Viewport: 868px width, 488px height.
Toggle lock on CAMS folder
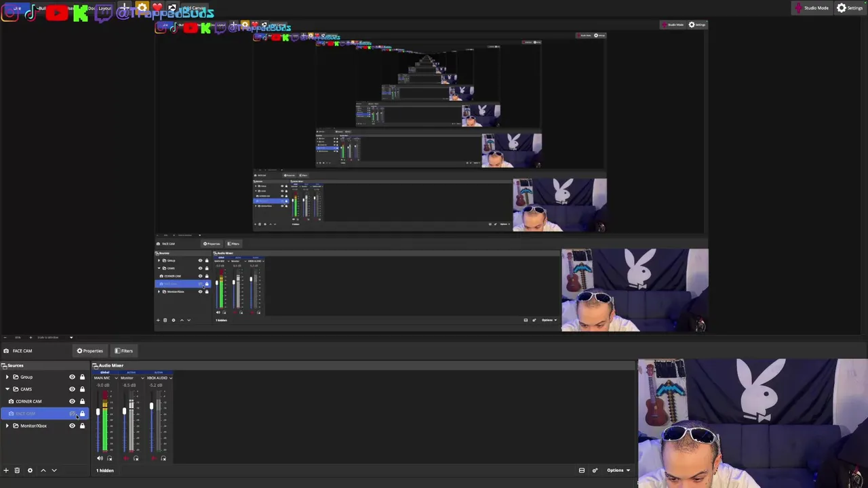(x=82, y=389)
